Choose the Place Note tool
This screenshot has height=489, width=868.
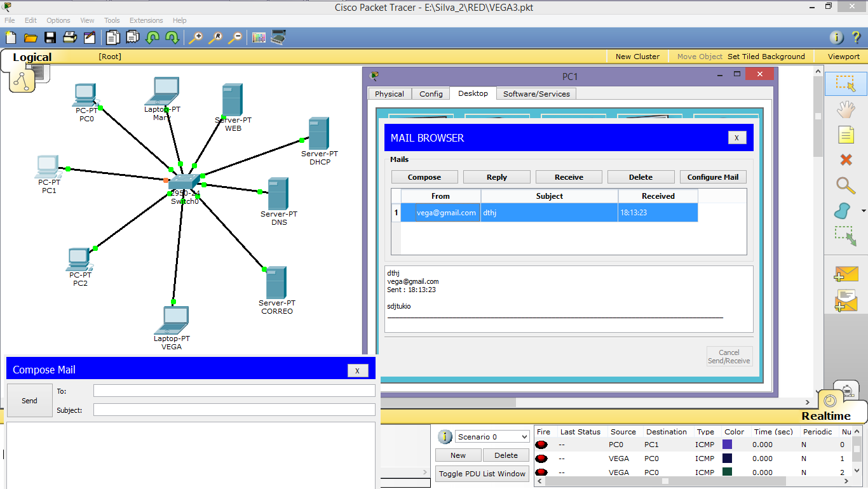point(846,135)
